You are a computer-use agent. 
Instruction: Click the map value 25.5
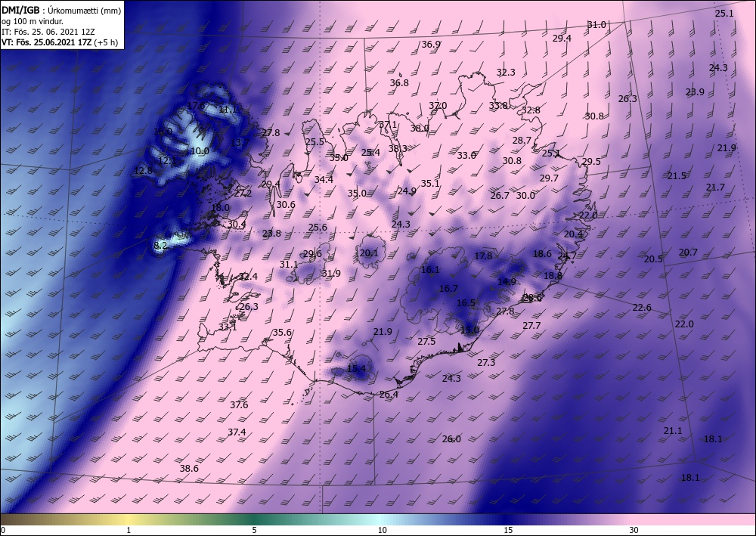(x=314, y=141)
